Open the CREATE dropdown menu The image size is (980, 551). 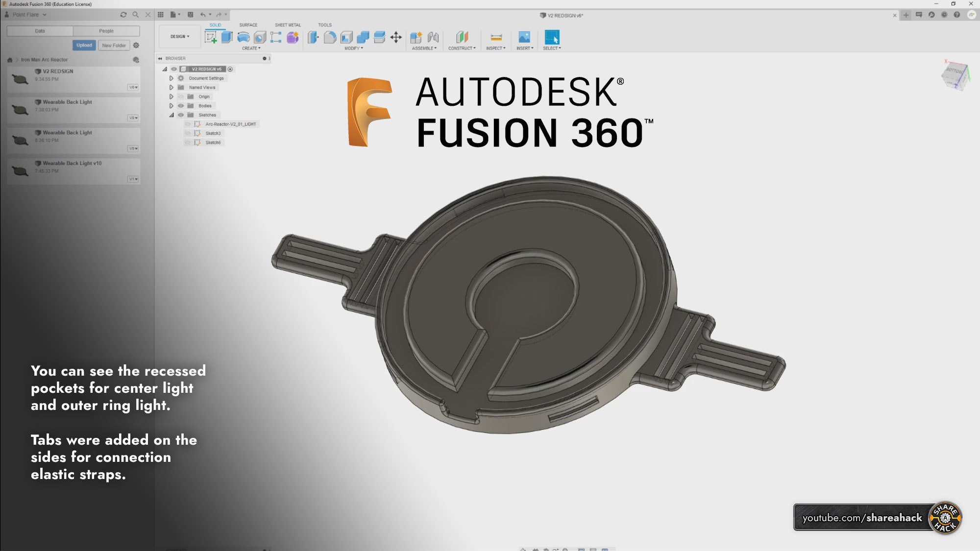(x=251, y=48)
